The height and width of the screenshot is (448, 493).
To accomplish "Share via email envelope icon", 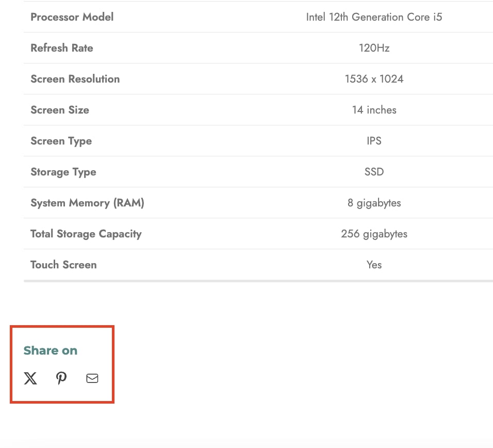I will 92,378.
